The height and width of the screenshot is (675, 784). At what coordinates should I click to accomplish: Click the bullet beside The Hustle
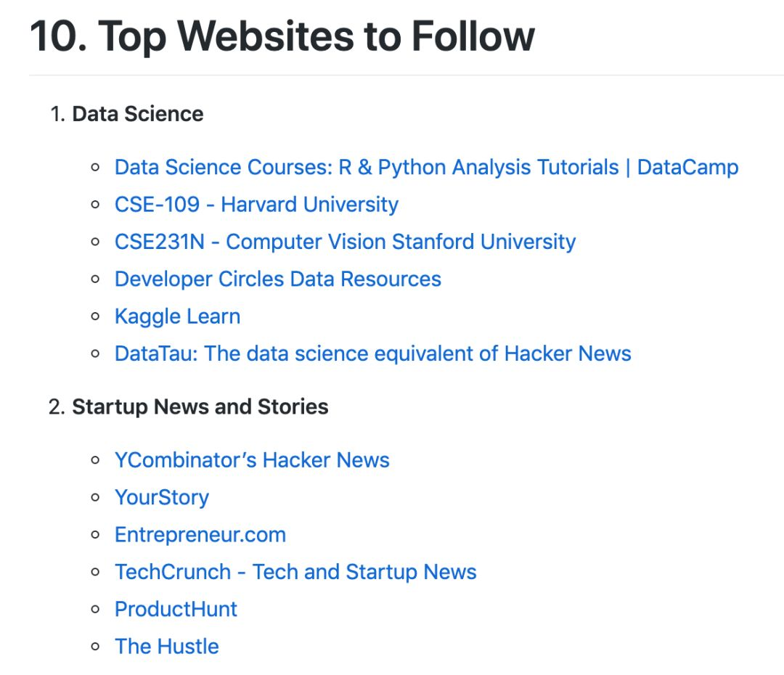(96, 647)
